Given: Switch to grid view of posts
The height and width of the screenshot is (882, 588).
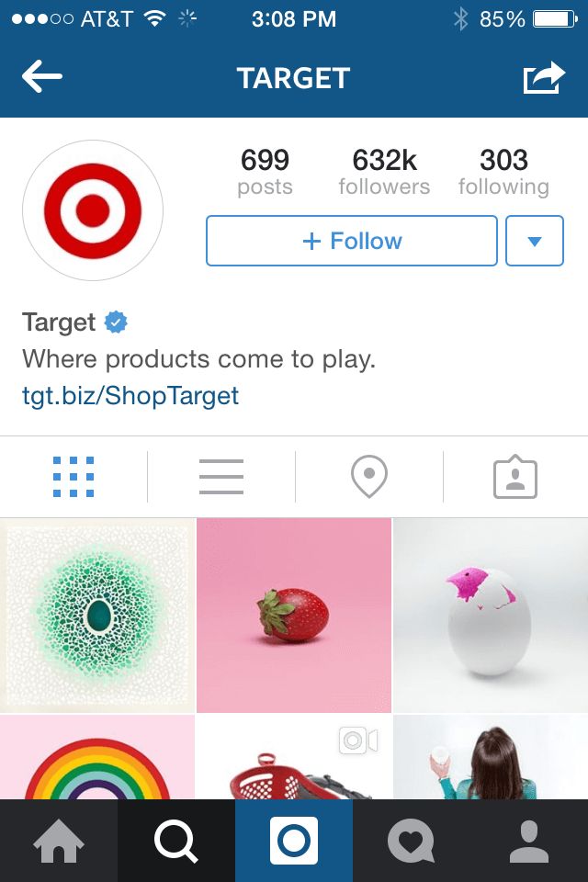Looking at the screenshot, I should 73,477.
